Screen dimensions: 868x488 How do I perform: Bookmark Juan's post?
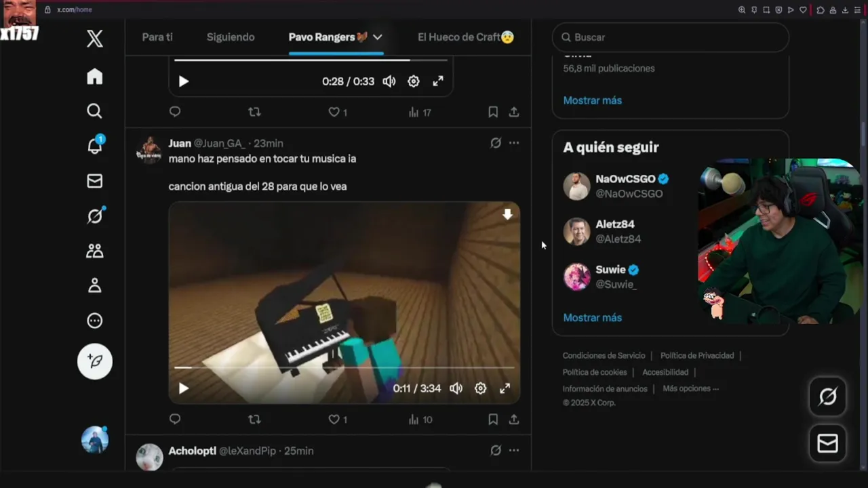[493, 420]
